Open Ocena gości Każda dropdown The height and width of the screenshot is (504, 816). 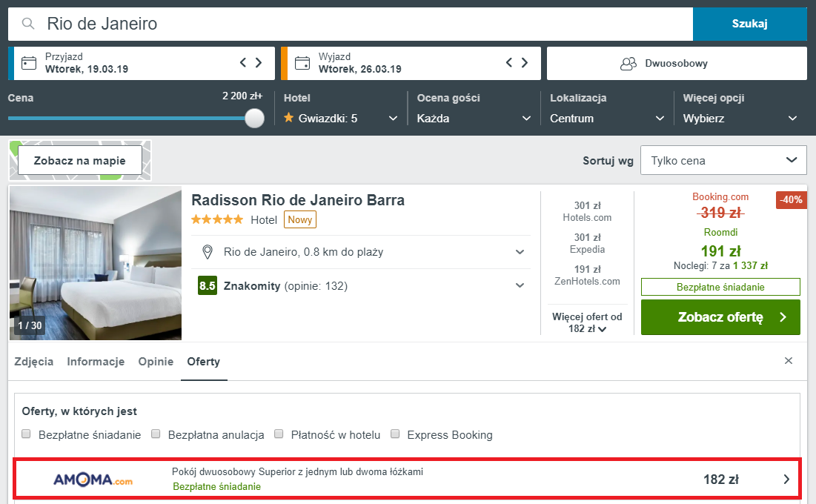pyautogui.click(x=474, y=118)
